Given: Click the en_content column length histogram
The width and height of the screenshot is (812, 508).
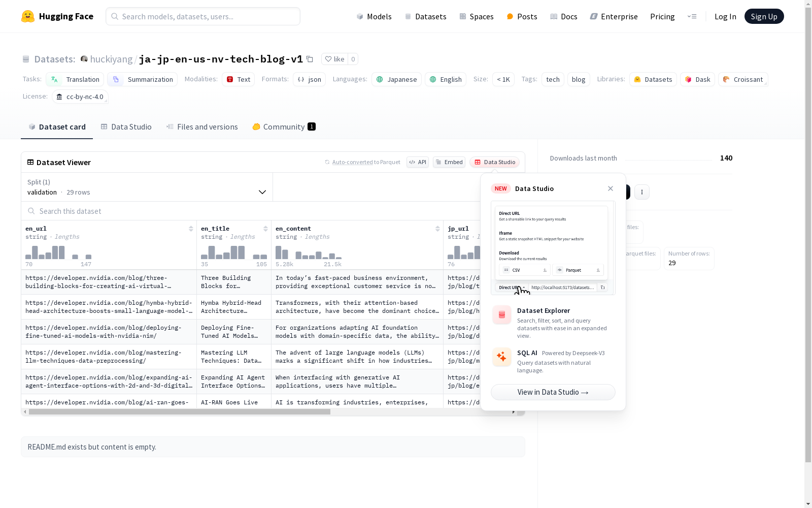Looking at the screenshot, I should 309,252.
